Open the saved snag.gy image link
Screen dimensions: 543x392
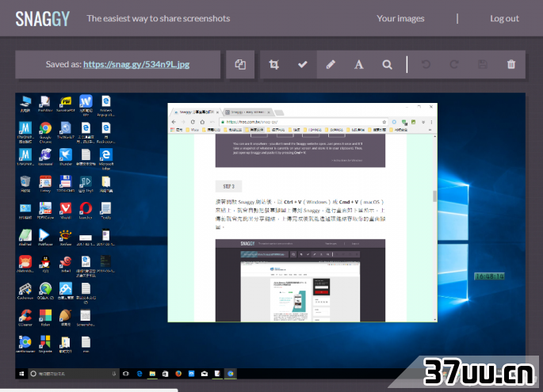click(x=136, y=64)
